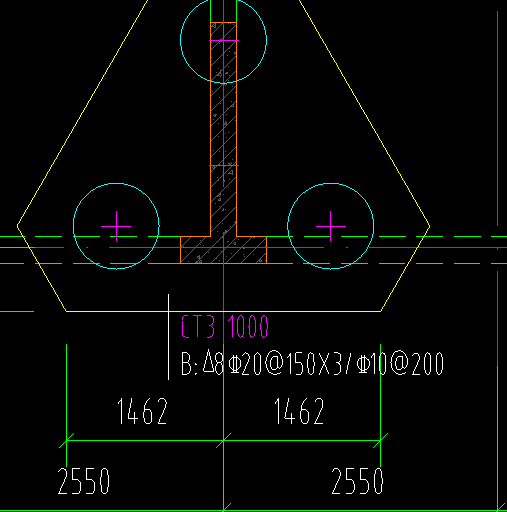This screenshot has height=512, width=507.
Task: Select the top cyan pile circle
Action: pyautogui.click(x=223, y=40)
